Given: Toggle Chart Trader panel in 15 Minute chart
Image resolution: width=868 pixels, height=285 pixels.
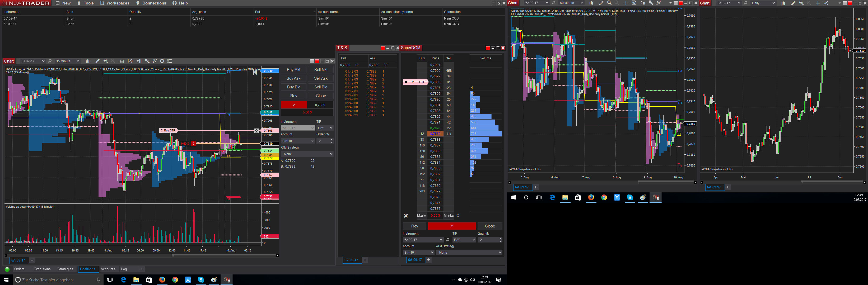Looking at the screenshot, I should click(139, 61).
